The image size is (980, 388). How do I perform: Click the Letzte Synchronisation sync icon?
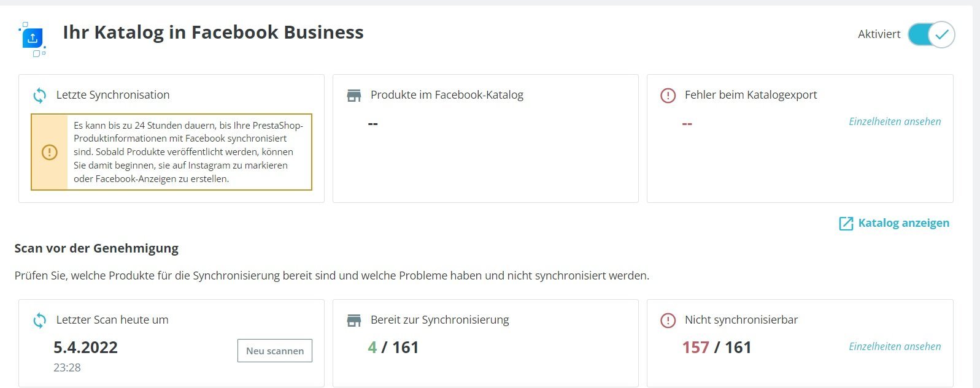pyautogui.click(x=40, y=96)
